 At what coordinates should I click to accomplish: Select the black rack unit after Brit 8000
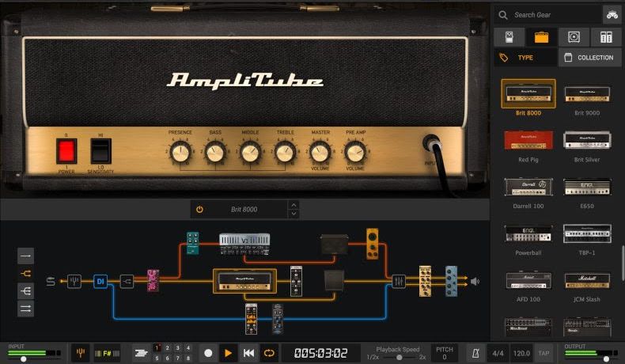(296, 281)
